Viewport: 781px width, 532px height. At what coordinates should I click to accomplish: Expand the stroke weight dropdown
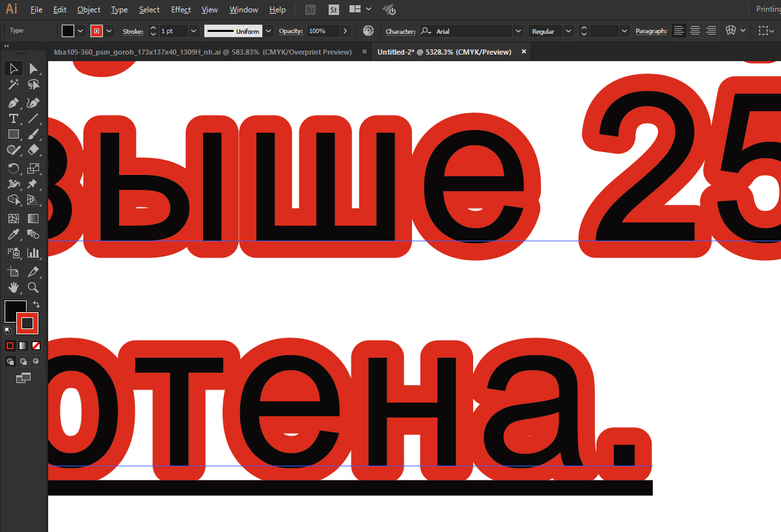pyautogui.click(x=193, y=31)
